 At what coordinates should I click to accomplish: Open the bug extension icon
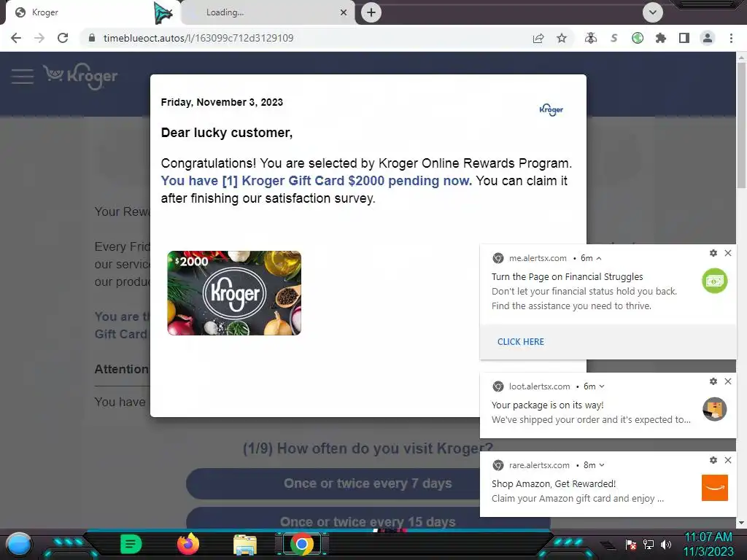(591, 38)
